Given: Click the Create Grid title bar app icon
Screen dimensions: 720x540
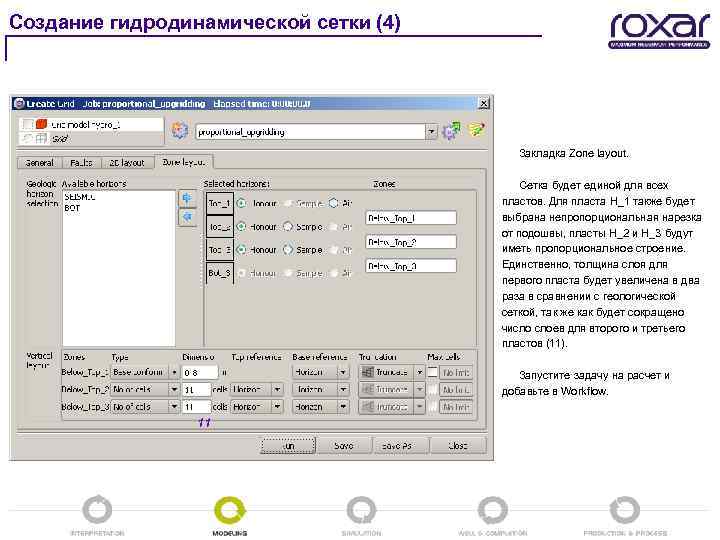Looking at the screenshot, I should coord(19,103).
